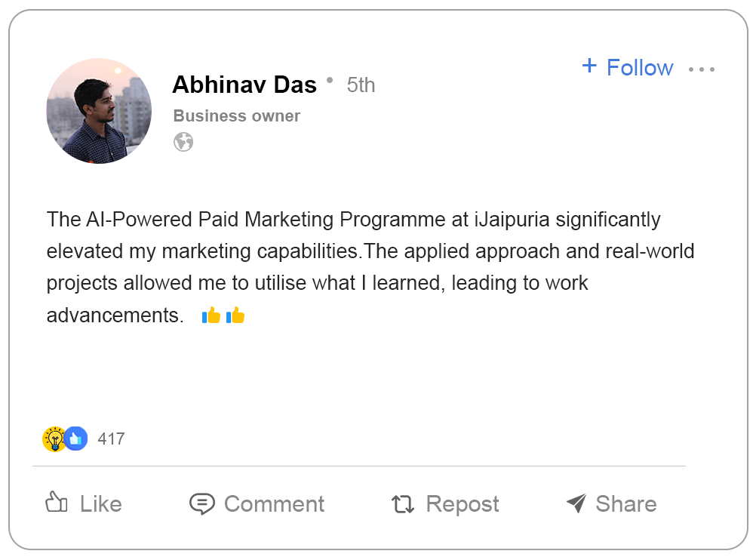
Task: Follow Abhinav Das
Action: click(x=640, y=67)
